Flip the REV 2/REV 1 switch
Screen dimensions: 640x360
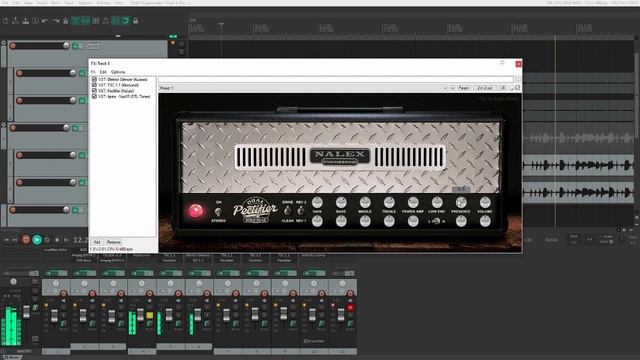[x=301, y=211]
